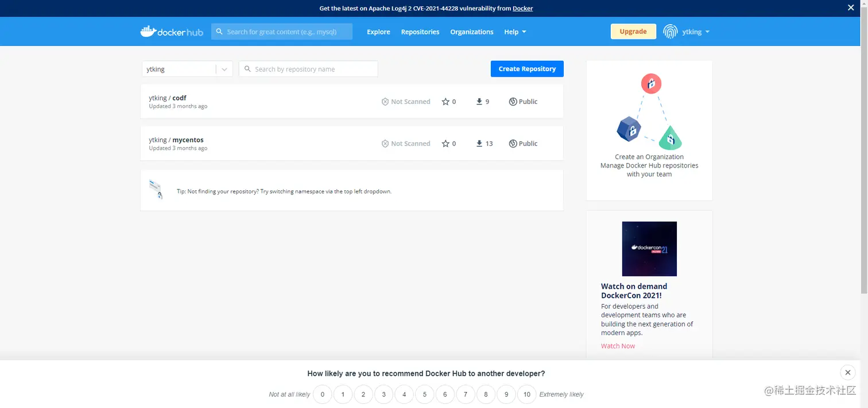The width and height of the screenshot is (868, 408).
Task: Click the download icon on codf row
Action: [479, 102]
